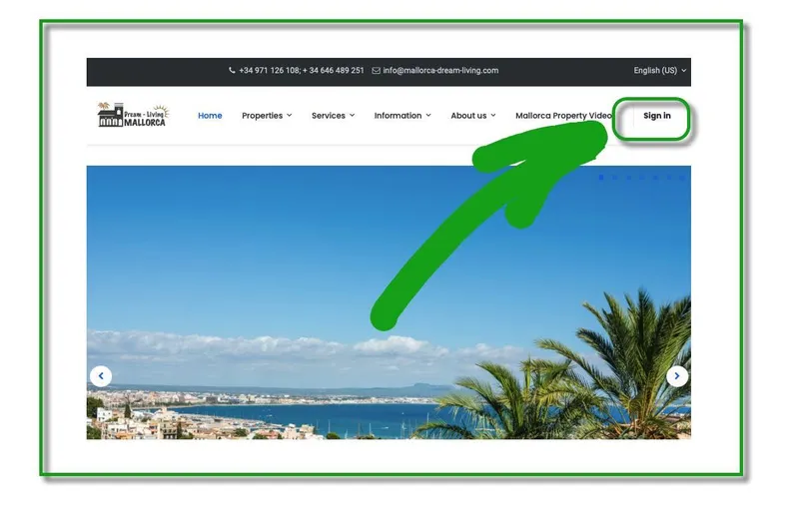Viewport: 799px width, 532px height.
Task: Click the Sign in button
Action: pos(657,116)
